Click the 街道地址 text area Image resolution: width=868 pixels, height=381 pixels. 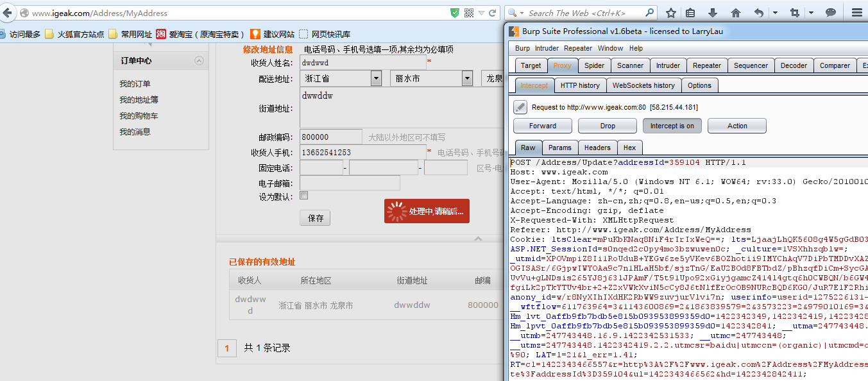coord(402,108)
